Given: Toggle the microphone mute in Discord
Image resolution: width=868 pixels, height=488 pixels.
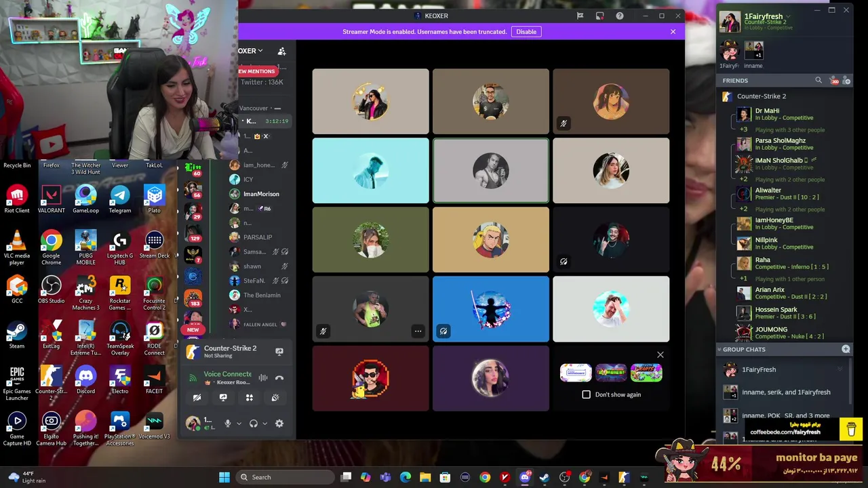Looking at the screenshot, I should click(x=228, y=424).
